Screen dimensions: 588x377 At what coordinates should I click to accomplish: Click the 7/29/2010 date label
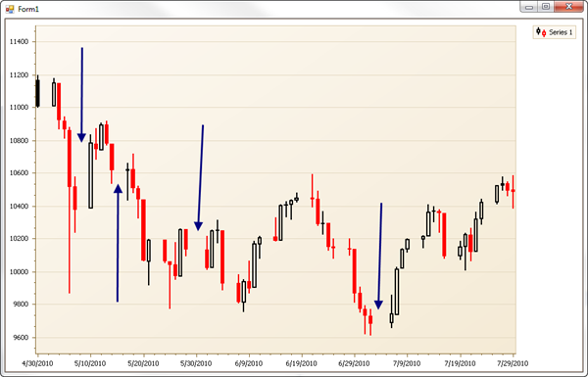pos(513,363)
